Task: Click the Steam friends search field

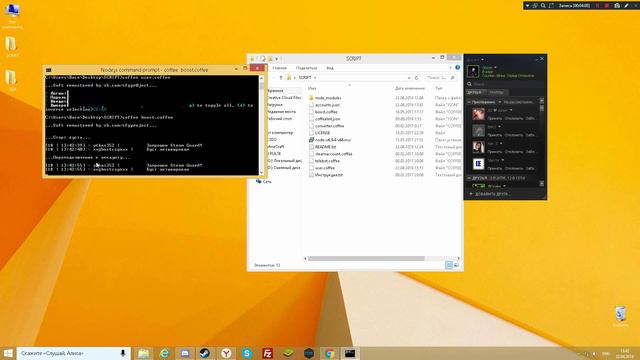Action: (x=506, y=84)
